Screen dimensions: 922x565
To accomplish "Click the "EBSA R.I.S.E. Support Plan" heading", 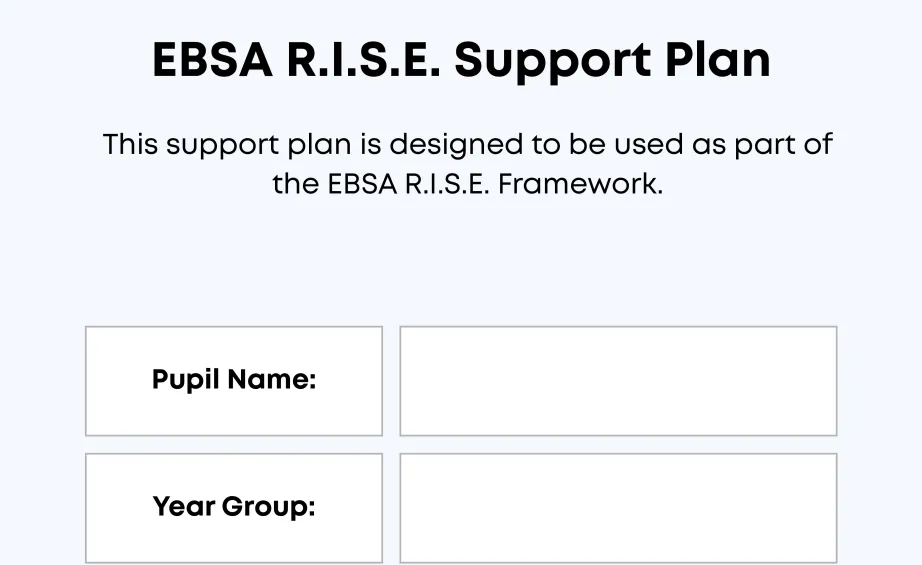I will pos(461,61).
